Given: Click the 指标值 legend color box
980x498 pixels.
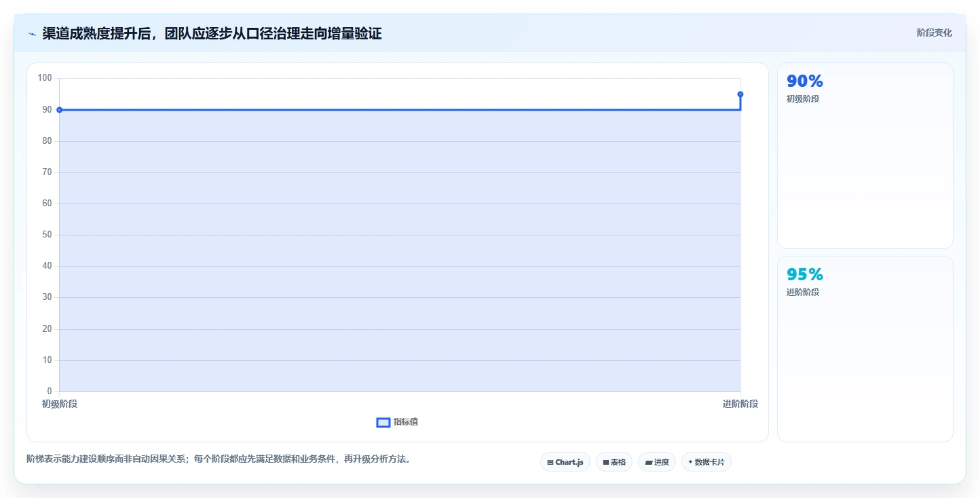Looking at the screenshot, I should pyautogui.click(x=383, y=423).
